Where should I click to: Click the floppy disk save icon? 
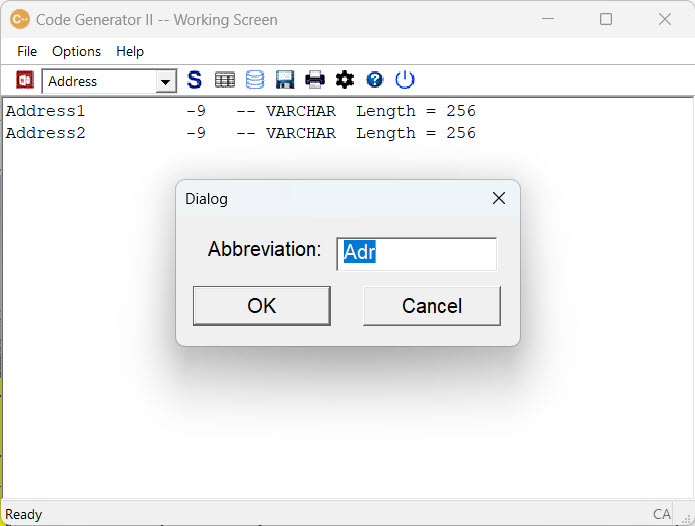(x=285, y=80)
